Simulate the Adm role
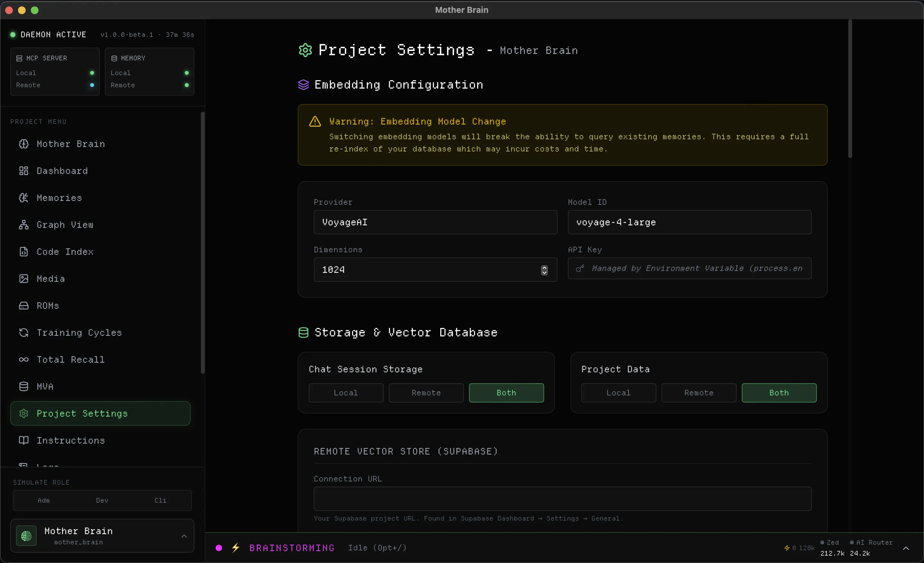This screenshot has height=563, width=924. pyautogui.click(x=44, y=500)
